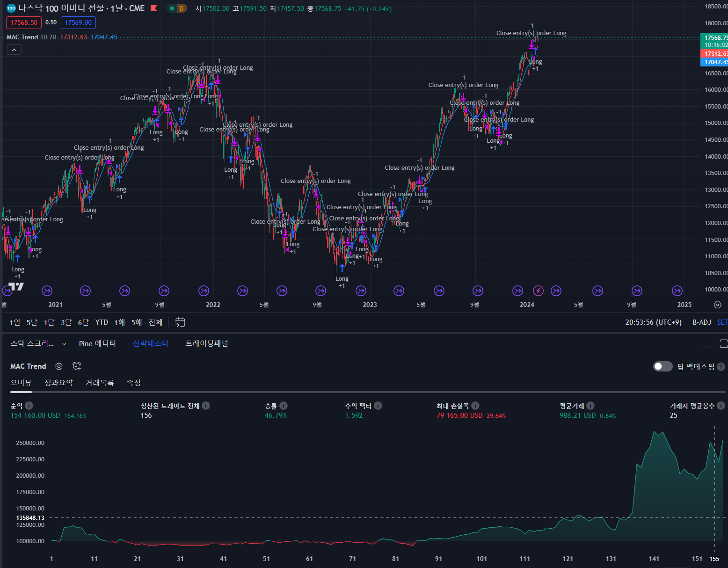This screenshot has width=728, height=568.
Task: Select the 성과요약 sub-tab
Action: pos(58,383)
